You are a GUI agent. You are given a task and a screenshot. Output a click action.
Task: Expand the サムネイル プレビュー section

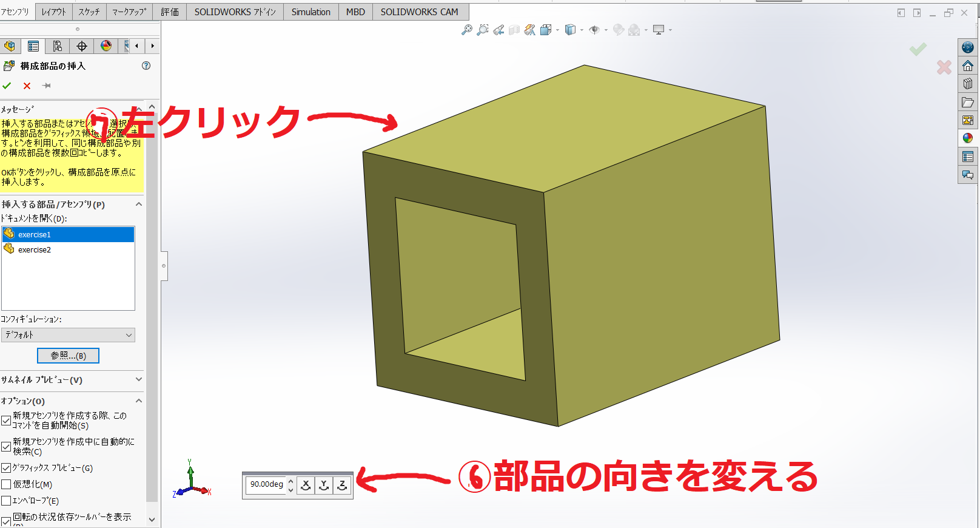[x=139, y=380]
